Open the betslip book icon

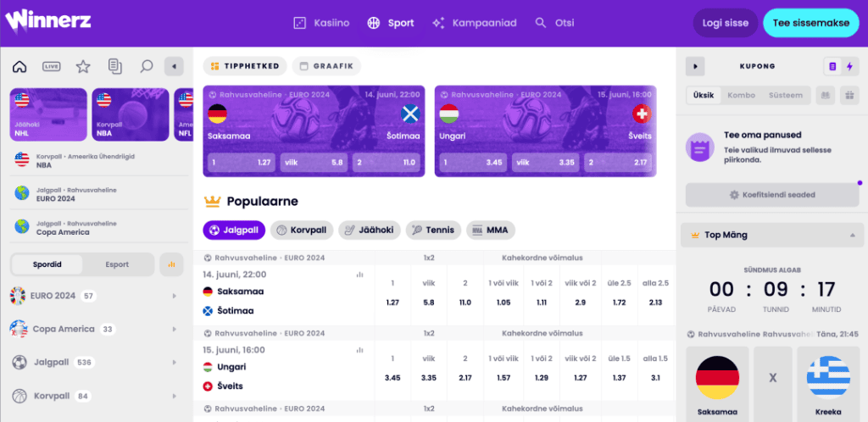coord(826,95)
